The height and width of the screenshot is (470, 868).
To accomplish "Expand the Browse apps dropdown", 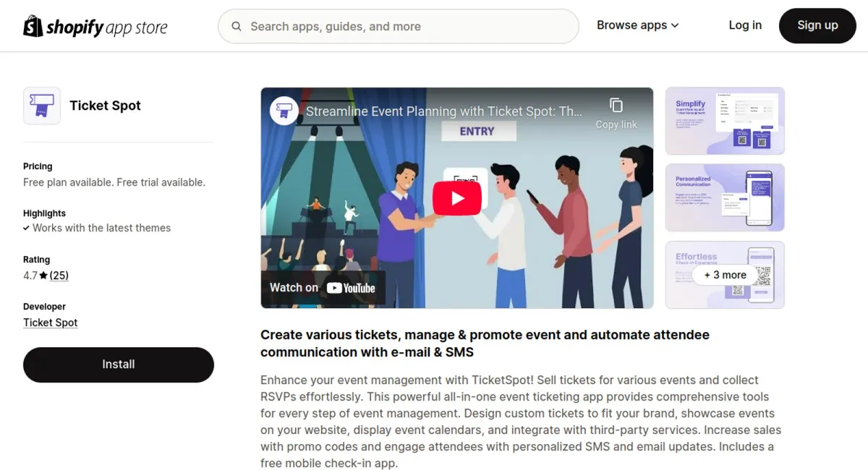I will click(638, 25).
